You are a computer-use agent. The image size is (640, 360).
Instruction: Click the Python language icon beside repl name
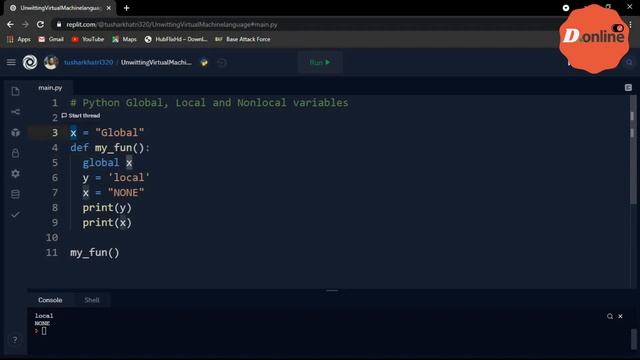204,62
